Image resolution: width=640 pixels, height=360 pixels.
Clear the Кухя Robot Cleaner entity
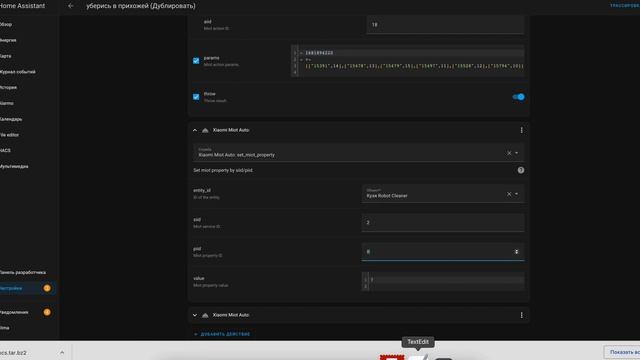(x=509, y=194)
